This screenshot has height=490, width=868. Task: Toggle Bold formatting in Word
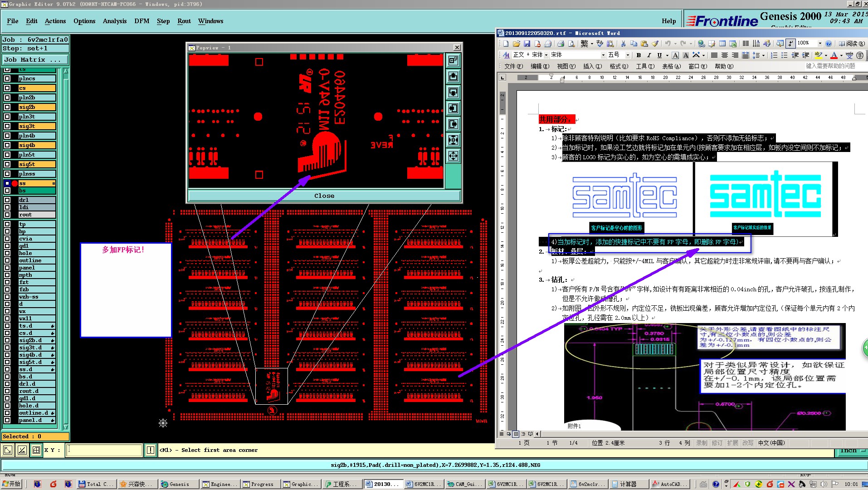639,55
